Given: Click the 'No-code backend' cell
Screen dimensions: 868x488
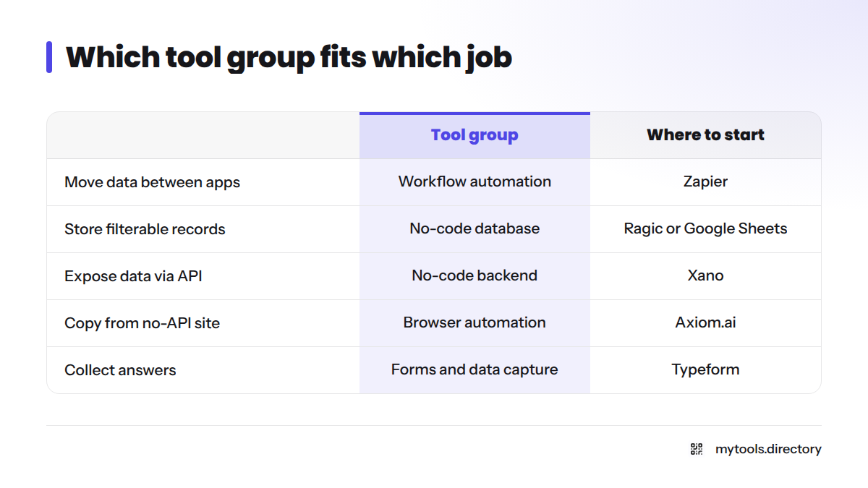Looking at the screenshot, I should click(x=475, y=275).
